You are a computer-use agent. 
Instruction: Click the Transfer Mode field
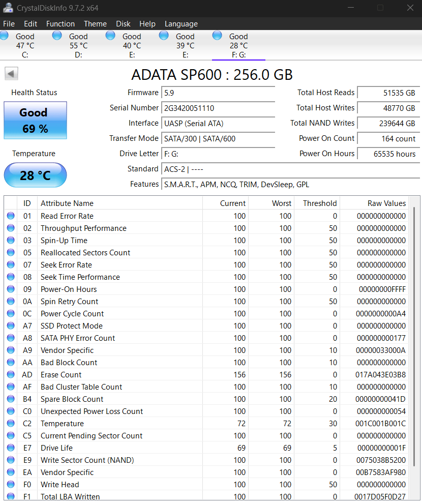(x=218, y=138)
